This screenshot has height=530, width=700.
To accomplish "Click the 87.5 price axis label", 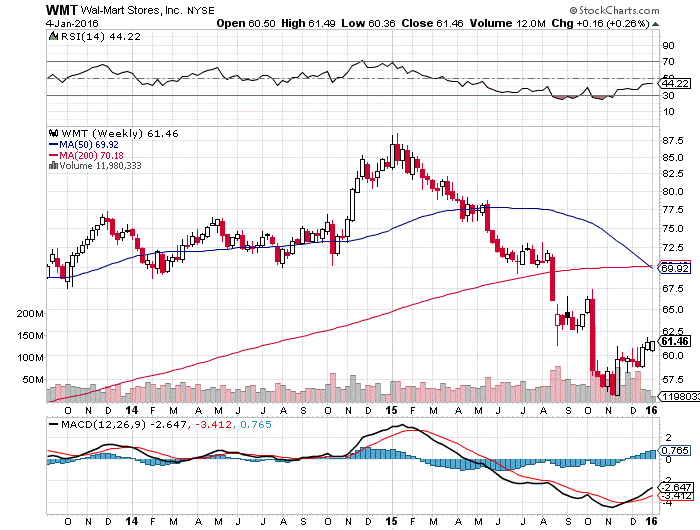I will [x=672, y=141].
